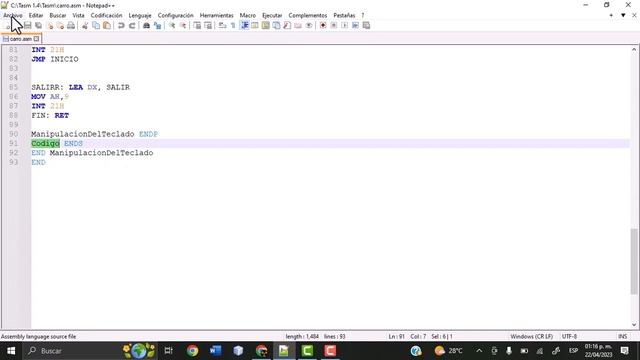Click Save recorded macro icon

click(366, 25)
